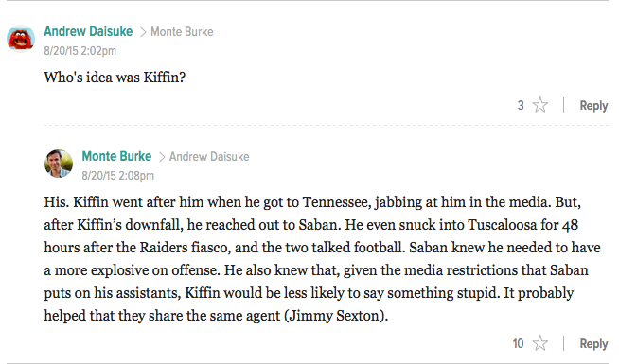The width and height of the screenshot is (619, 364).
Task: Open Andrew Daisuke author name link
Action: click(88, 31)
